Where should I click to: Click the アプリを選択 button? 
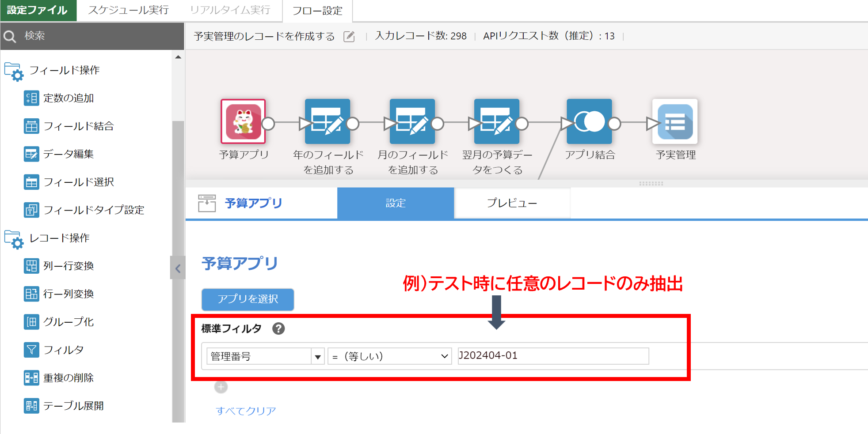click(x=247, y=299)
